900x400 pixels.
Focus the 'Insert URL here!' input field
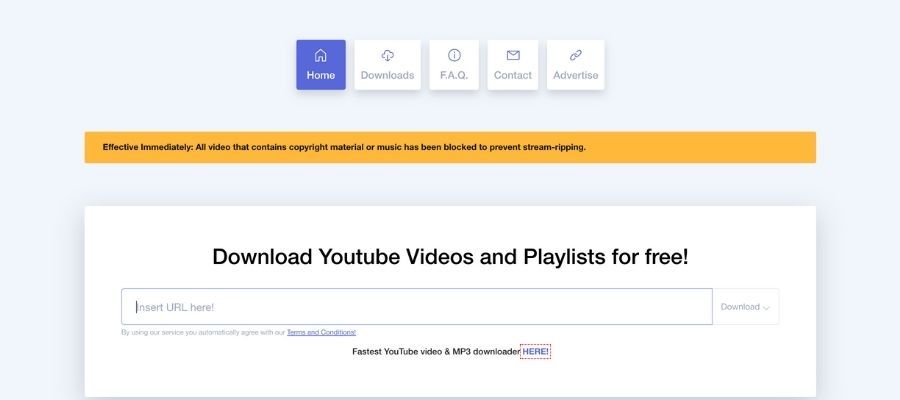tap(417, 306)
